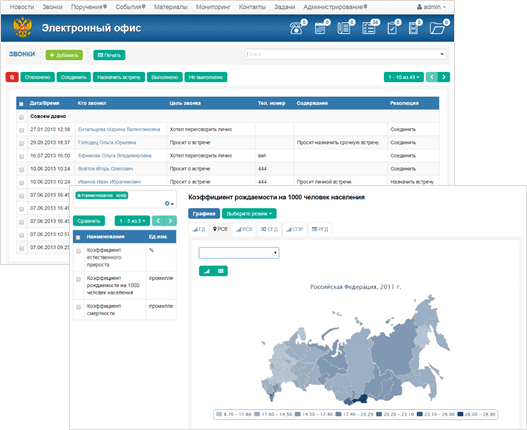
Task: Open the calendar icon in header
Action: click(x=320, y=28)
